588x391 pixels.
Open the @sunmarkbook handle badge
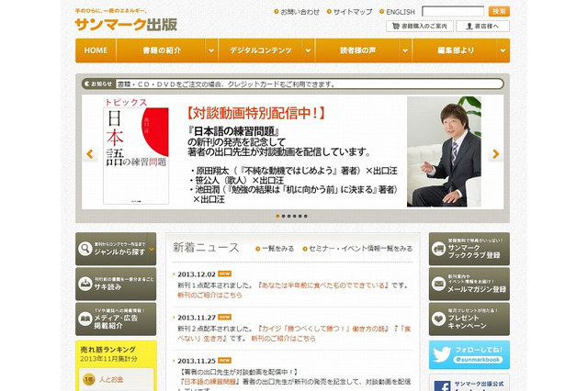point(478,360)
